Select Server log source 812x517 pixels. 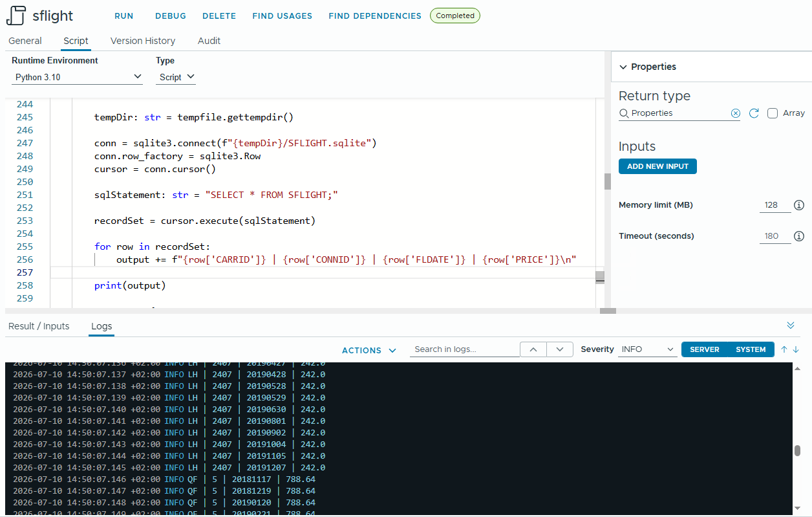tap(705, 349)
